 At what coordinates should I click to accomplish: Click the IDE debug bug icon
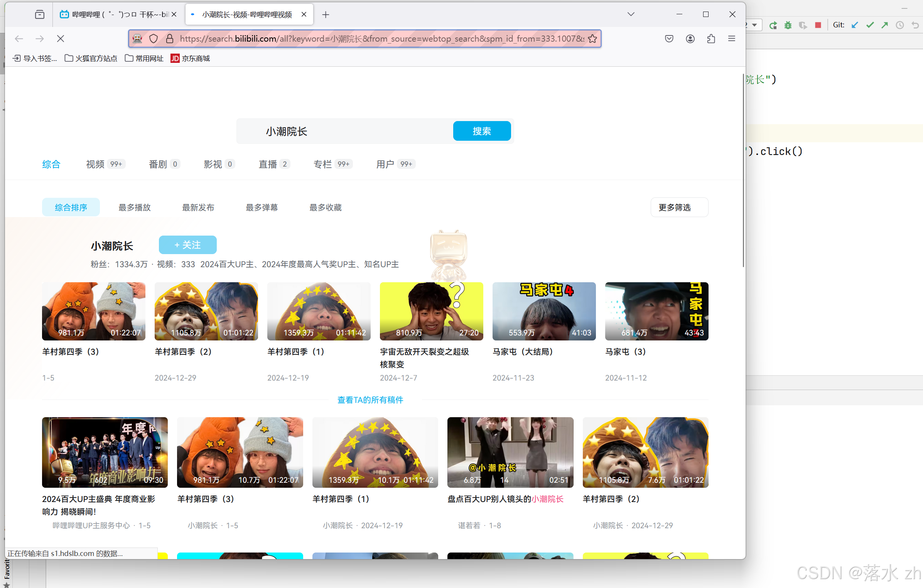point(788,25)
